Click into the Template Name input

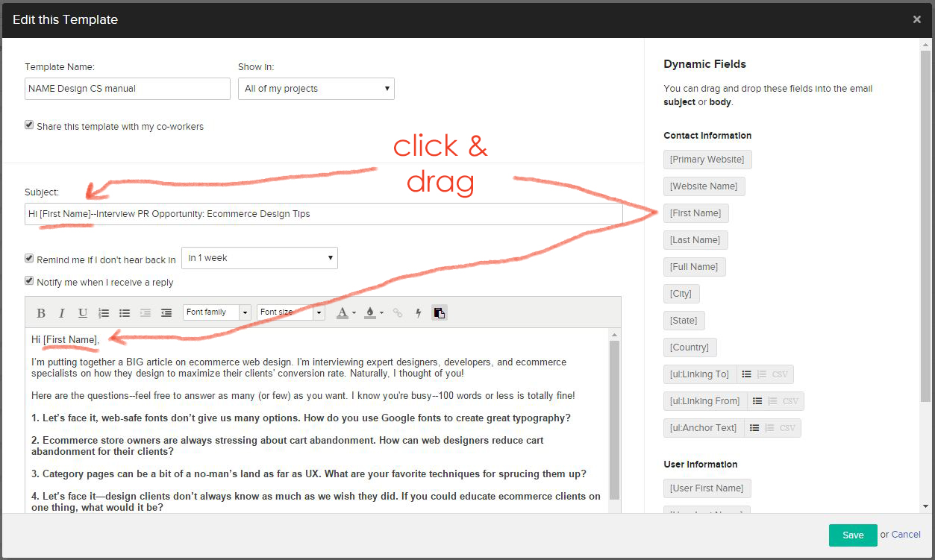pos(128,89)
